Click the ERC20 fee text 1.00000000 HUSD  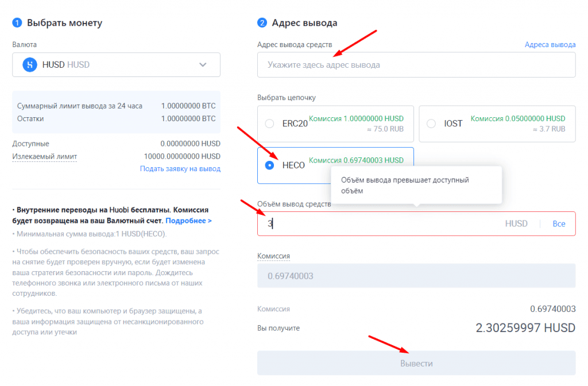(x=356, y=118)
